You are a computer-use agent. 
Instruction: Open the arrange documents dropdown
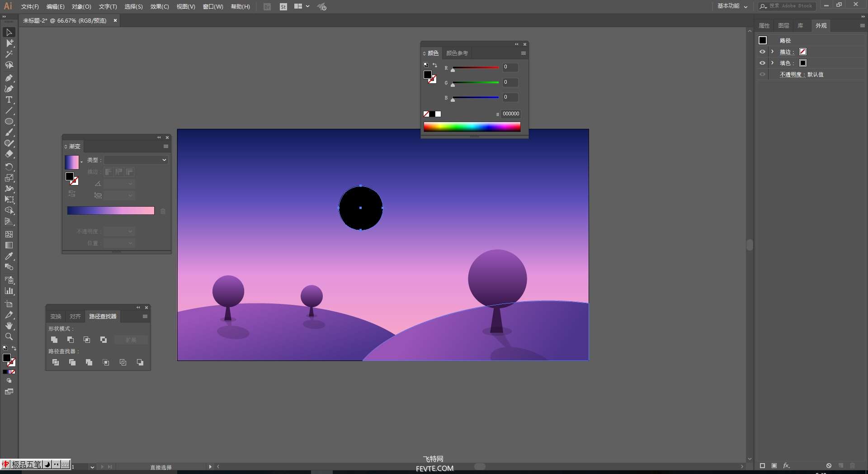(302, 6)
